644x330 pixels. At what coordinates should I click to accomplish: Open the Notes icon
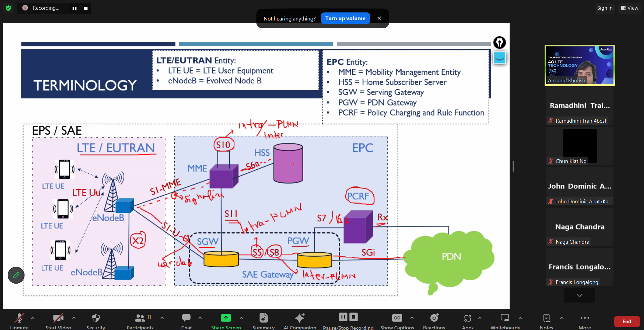click(x=546, y=318)
